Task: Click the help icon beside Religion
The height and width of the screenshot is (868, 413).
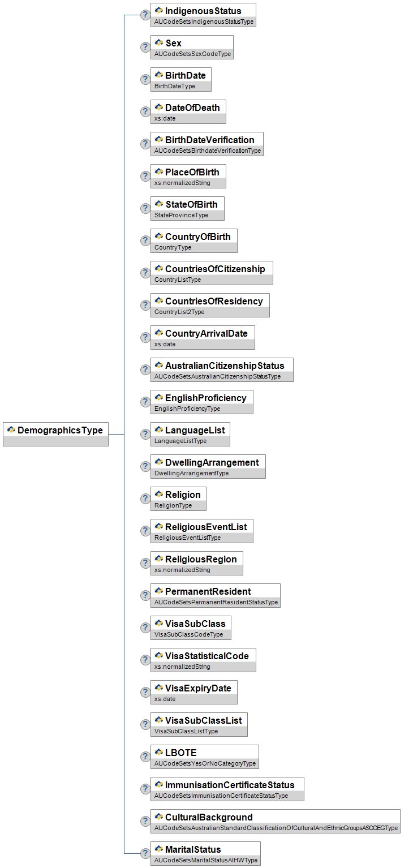Action: click(x=145, y=499)
